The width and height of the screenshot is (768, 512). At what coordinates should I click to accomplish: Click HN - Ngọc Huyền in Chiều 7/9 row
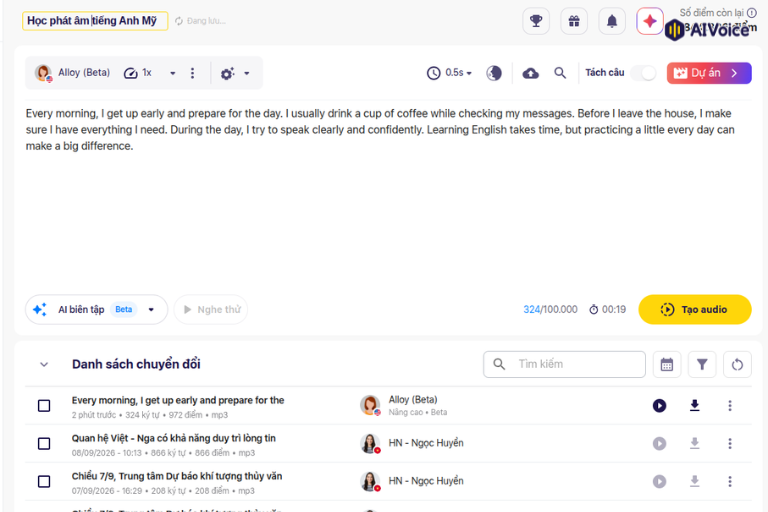(426, 481)
